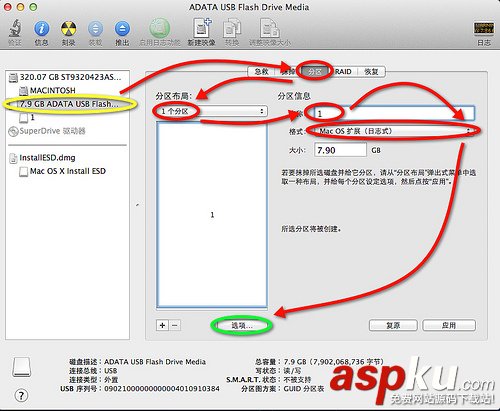Click the size field showing 7.90
Image resolution: width=500 pixels, height=411 pixels.
[340, 150]
